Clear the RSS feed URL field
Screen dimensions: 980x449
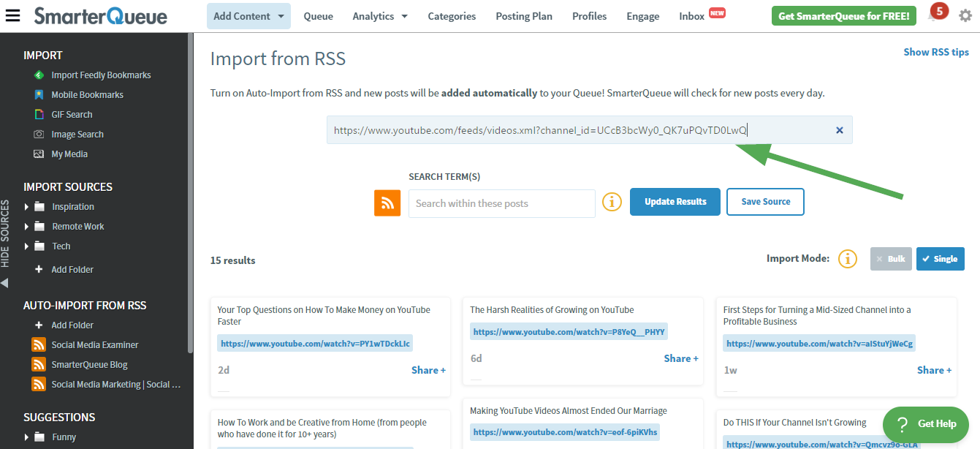pos(839,129)
